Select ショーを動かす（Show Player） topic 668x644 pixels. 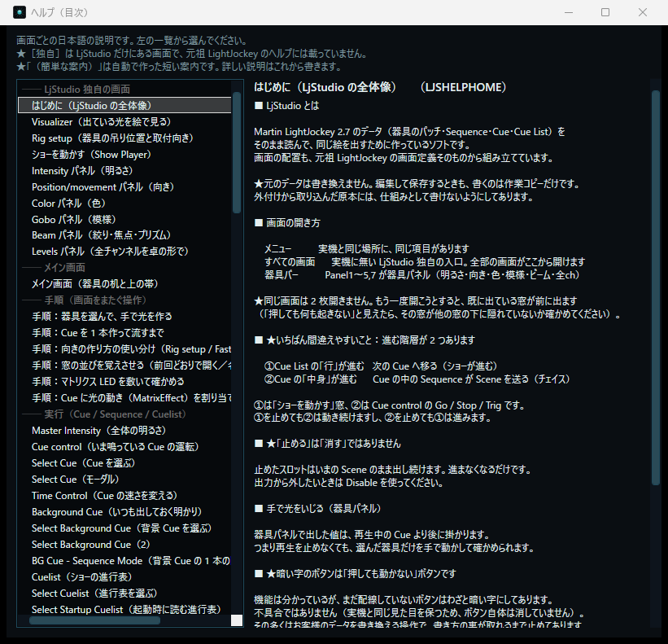pyautogui.click(x=124, y=155)
